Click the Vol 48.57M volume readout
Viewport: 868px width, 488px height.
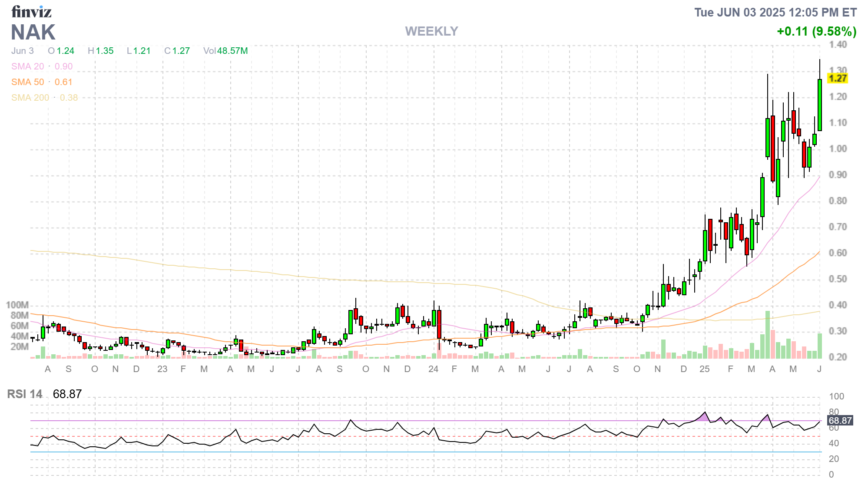pyautogui.click(x=226, y=51)
